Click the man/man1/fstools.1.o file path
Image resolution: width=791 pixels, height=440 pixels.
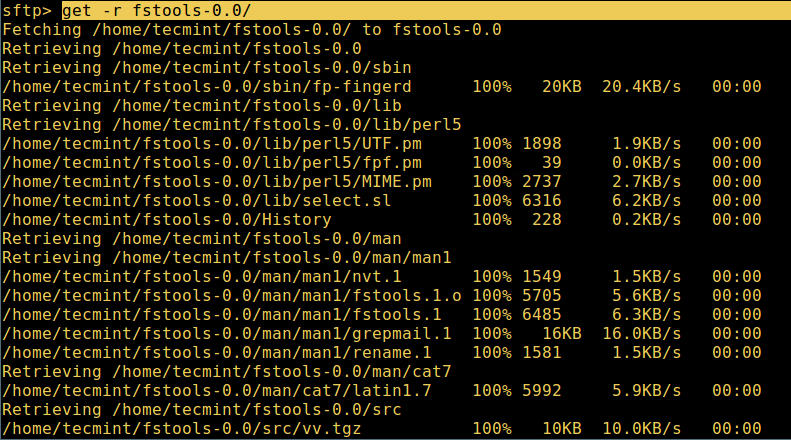[232, 296]
